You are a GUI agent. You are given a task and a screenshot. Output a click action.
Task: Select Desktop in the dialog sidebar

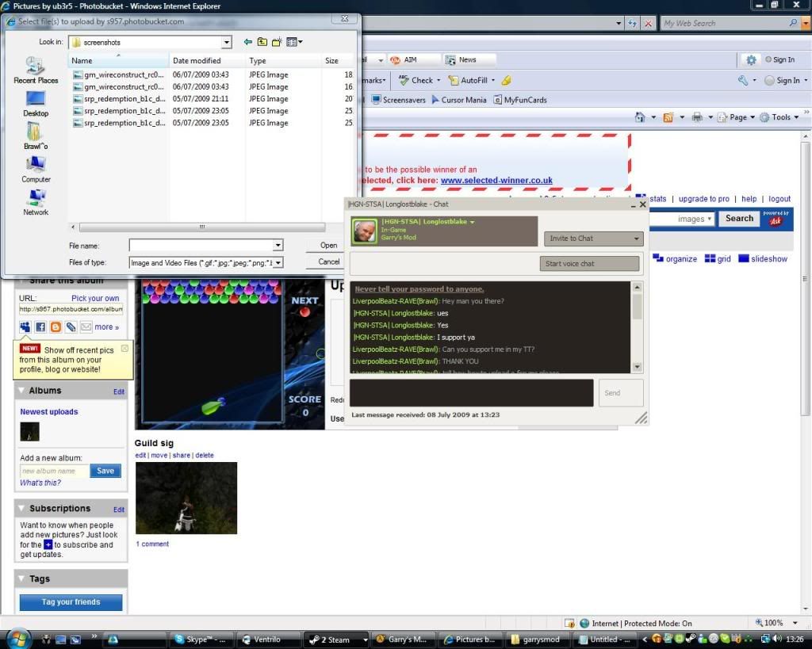click(36, 104)
